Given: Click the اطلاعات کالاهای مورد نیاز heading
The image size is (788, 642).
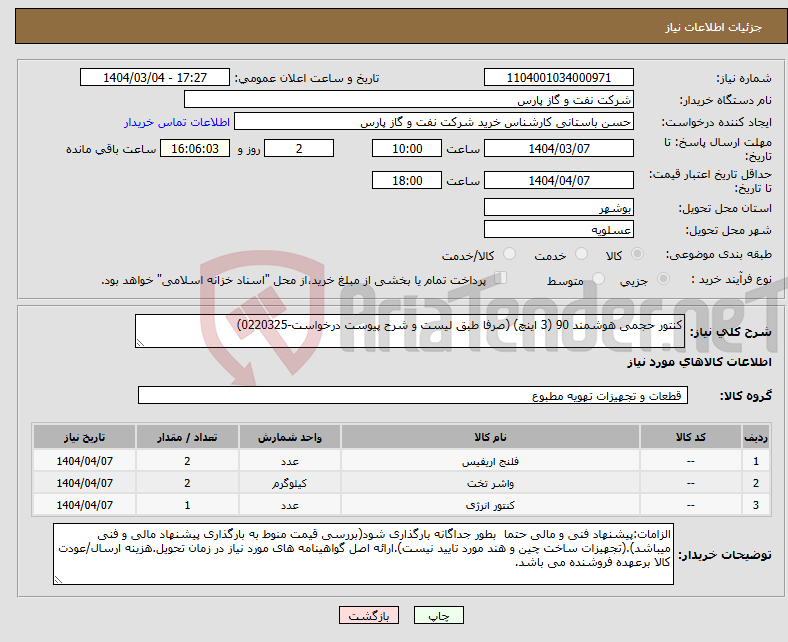Looking at the screenshot, I should tap(700, 362).
